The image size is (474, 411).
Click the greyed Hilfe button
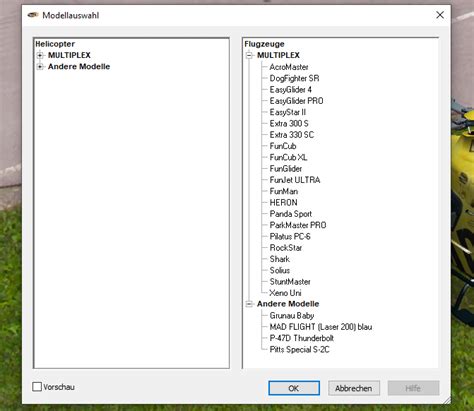pos(413,388)
